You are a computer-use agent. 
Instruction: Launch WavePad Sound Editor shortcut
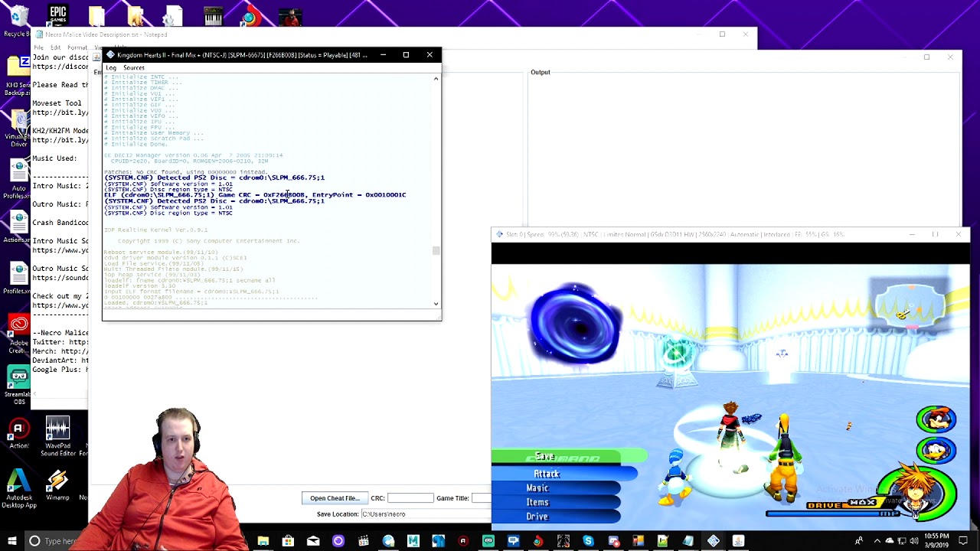[57, 436]
